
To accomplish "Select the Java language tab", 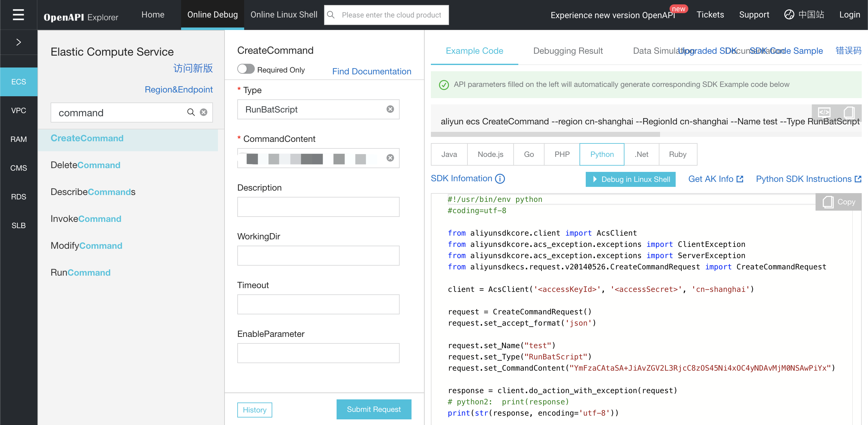I will [x=449, y=154].
